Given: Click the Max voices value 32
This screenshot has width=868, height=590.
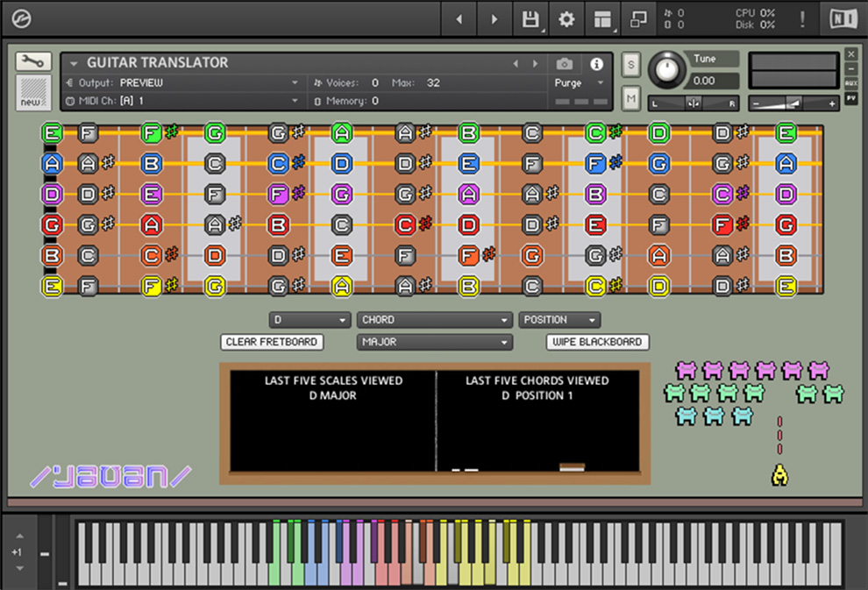Looking at the screenshot, I should pyautogui.click(x=433, y=83).
